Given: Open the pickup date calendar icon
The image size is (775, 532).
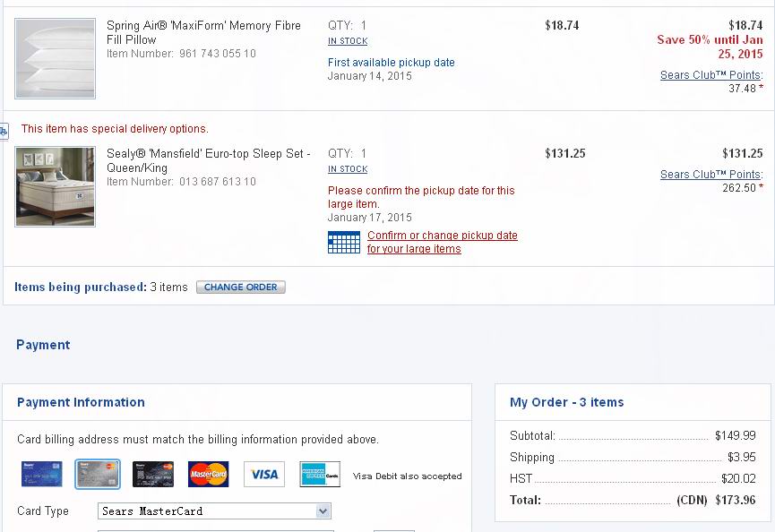Looking at the screenshot, I should 344,243.
